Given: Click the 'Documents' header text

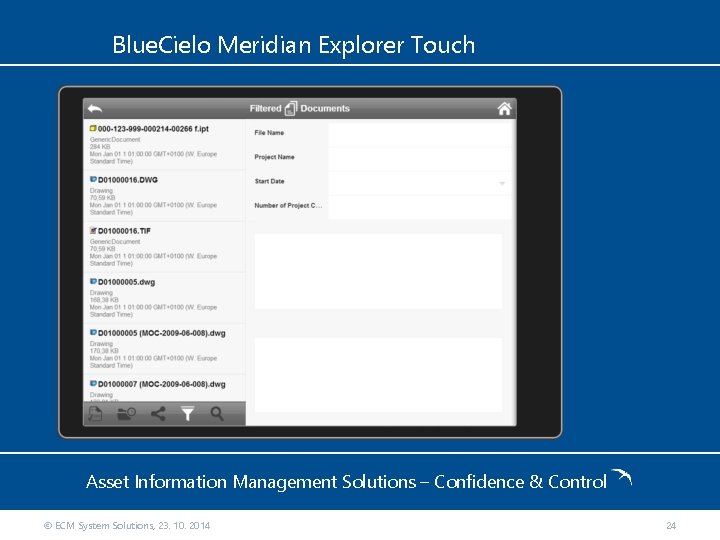Looking at the screenshot, I should click(325, 108).
